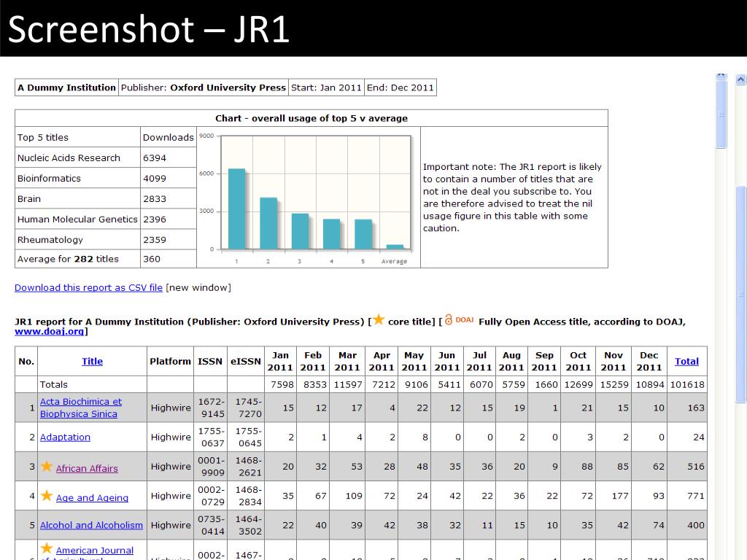
Task: Click the scroll up arrow of the outer scrollbar
Action: coord(740,79)
